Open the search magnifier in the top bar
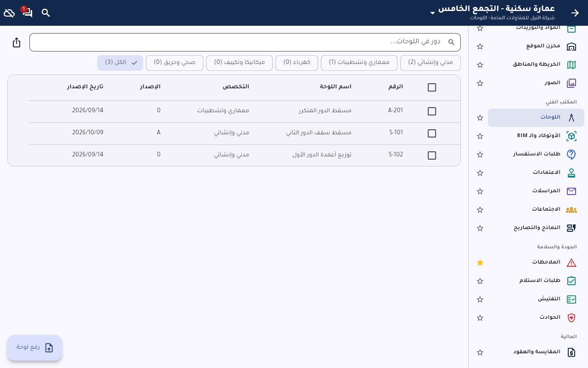Image resolution: width=588 pixels, height=368 pixels. tap(46, 13)
